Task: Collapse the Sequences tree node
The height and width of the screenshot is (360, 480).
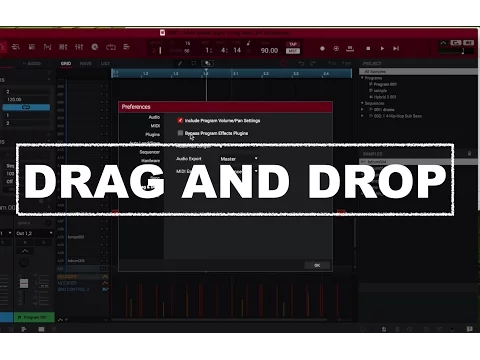Action: tap(362, 103)
